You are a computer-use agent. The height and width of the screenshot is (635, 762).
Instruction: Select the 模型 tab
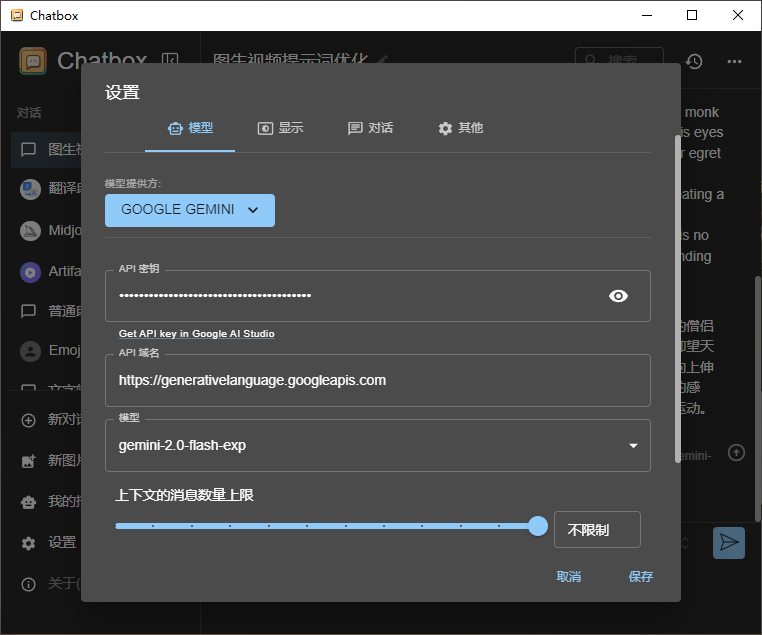[190, 128]
